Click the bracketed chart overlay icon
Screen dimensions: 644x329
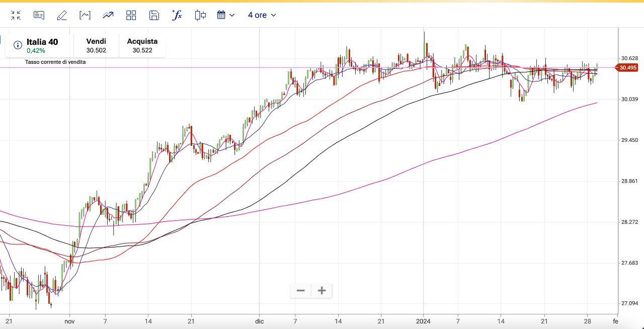click(85, 15)
